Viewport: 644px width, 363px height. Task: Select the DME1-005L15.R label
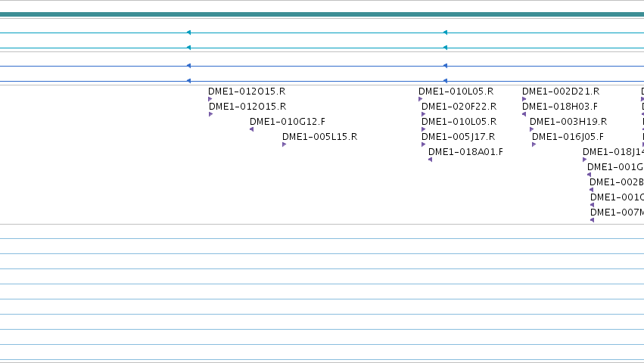point(319,137)
